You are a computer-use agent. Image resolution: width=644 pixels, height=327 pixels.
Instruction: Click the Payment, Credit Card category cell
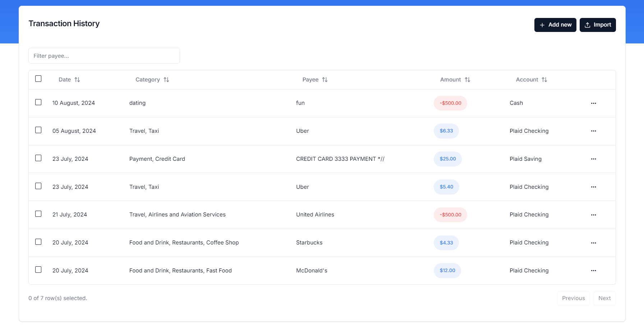(x=157, y=159)
